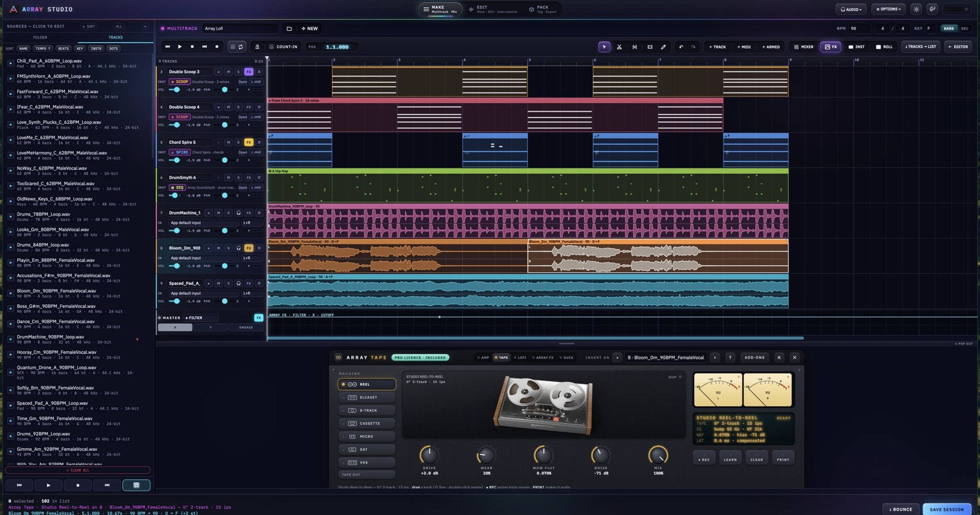Select the scissors cut tool
The image size is (980, 515).
coord(619,47)
